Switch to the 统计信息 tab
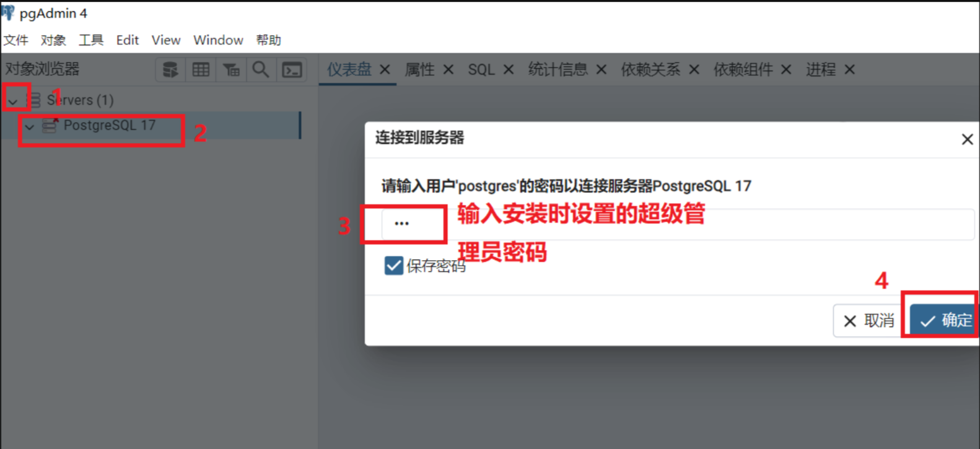 coord(558,69)
